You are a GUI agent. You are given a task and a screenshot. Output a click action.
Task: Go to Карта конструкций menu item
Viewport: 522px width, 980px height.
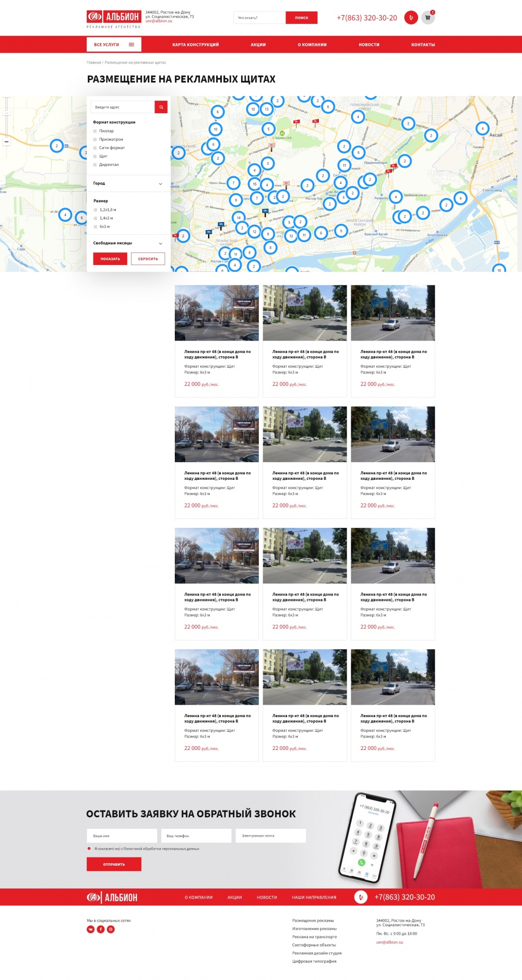[x=195, y=45]
